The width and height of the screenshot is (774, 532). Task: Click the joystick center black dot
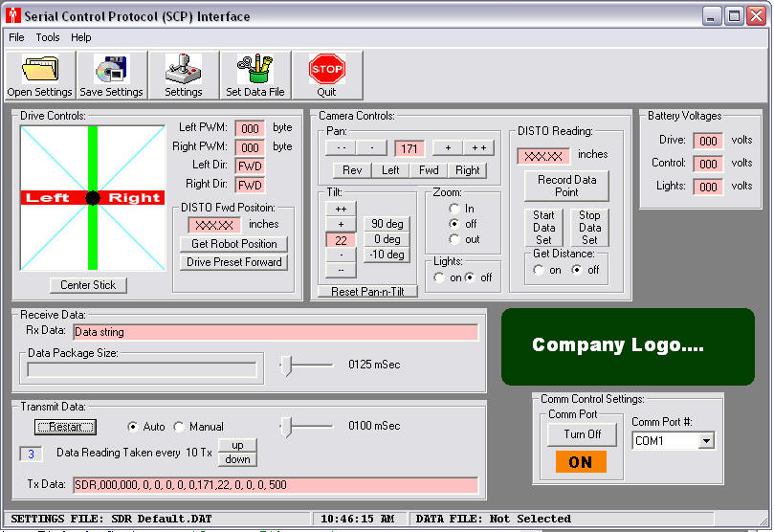click(93, 198)
